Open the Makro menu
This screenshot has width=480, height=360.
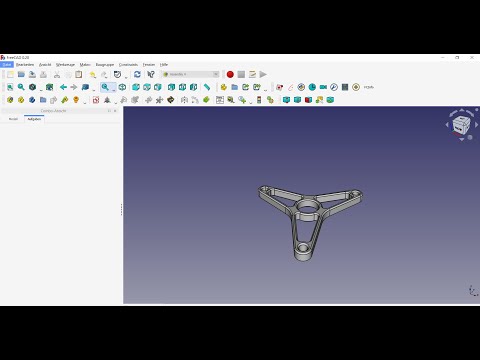click(x=85, y=64)
